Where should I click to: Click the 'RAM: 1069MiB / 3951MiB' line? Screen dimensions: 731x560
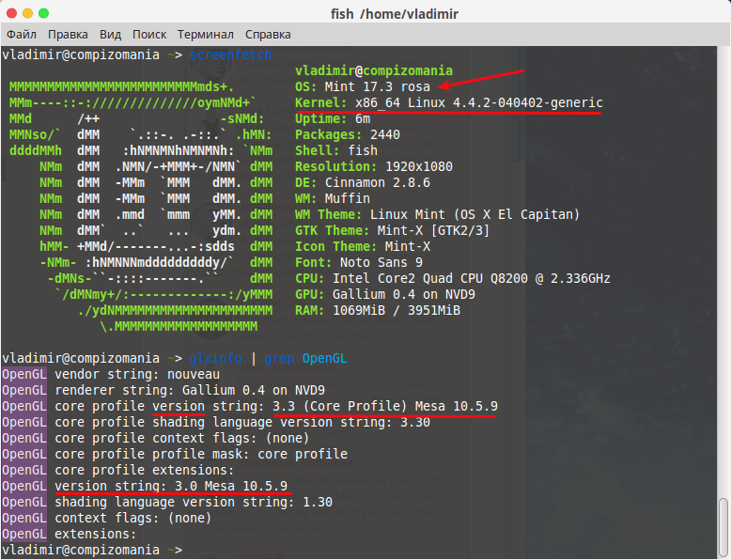pos(378,310)
